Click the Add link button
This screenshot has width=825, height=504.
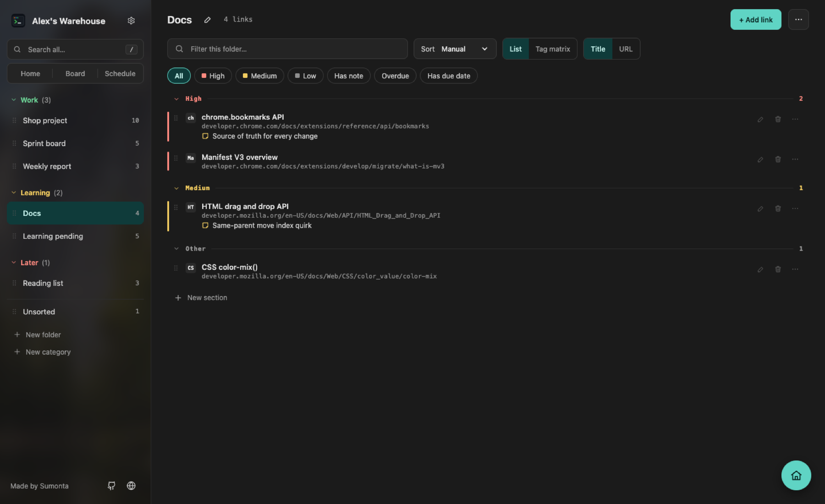(755, 20)
